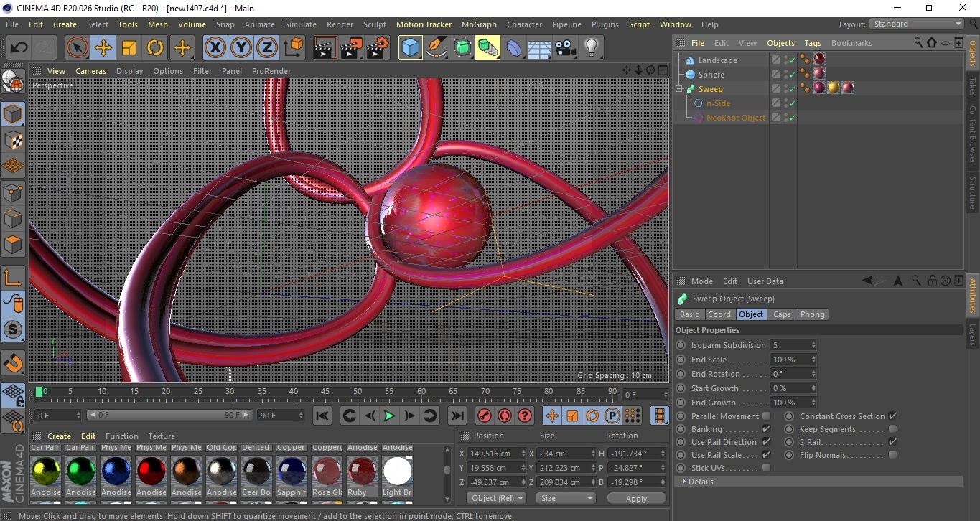Add a Cube primitive object

410,48
